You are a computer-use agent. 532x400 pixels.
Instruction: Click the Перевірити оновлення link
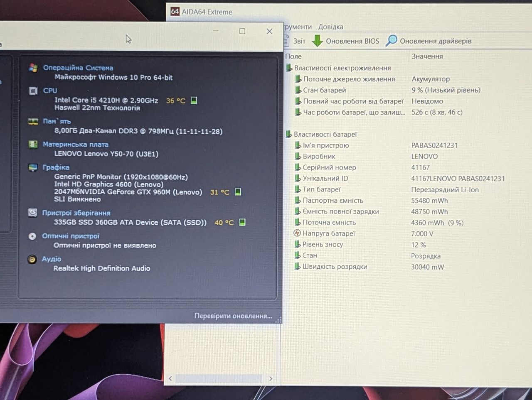pyautogui.click(x=233, y=316)
